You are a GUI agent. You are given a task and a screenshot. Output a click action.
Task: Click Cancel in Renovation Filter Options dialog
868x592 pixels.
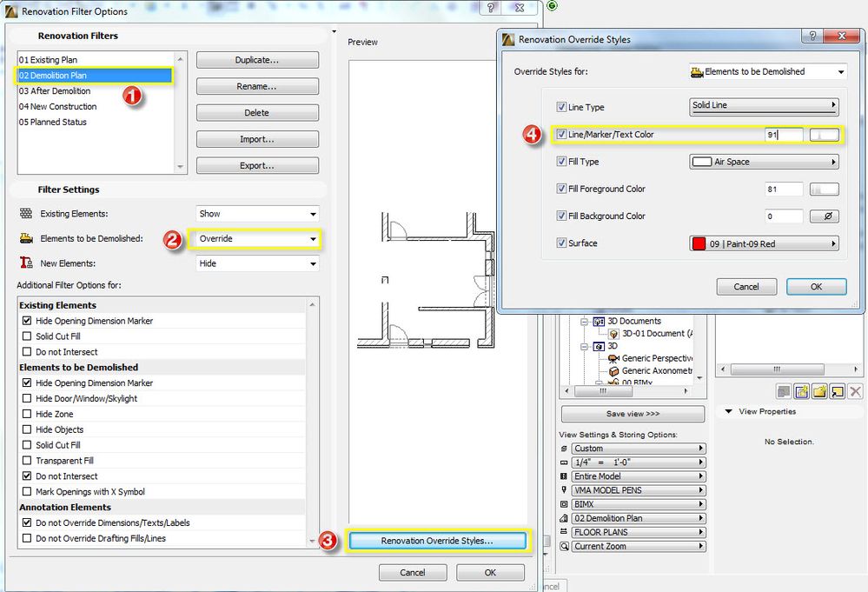(x=413, y=573)
